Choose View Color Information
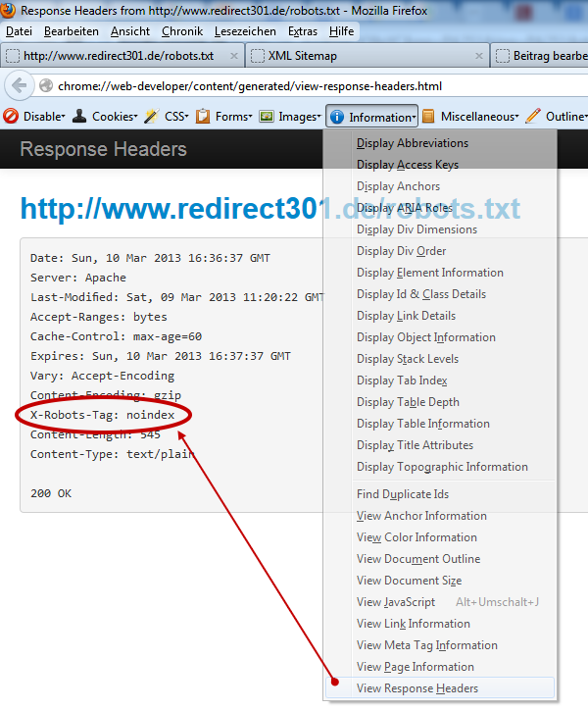The width and height of the screenshot is (588, 711). pyautogui.click(x=440, y=537)
